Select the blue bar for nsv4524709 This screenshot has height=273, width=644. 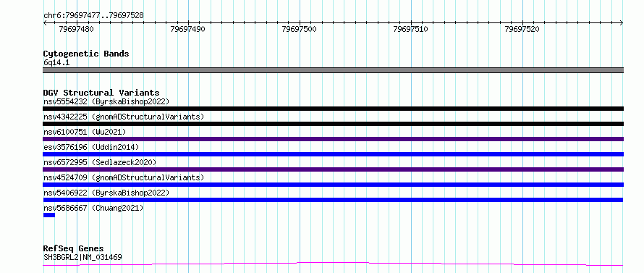[x=333, y=185]
